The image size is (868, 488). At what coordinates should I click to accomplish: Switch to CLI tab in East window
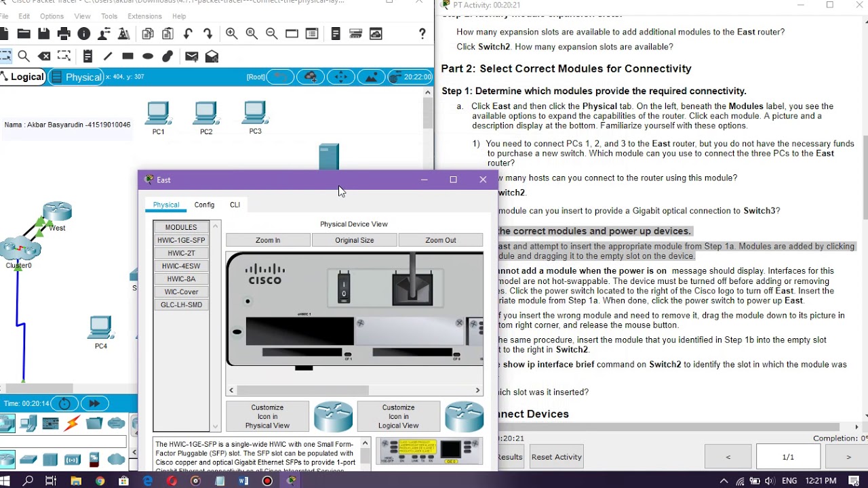[235, 205]
